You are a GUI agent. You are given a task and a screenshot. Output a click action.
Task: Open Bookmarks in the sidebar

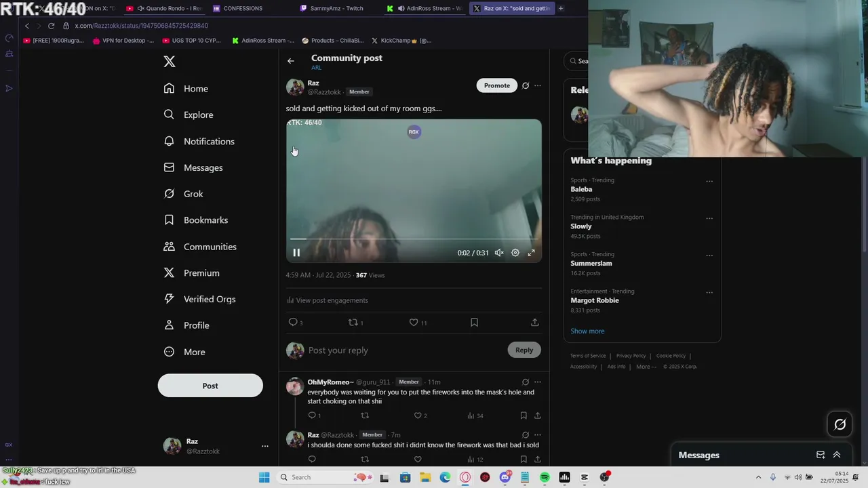coord(195,220)
